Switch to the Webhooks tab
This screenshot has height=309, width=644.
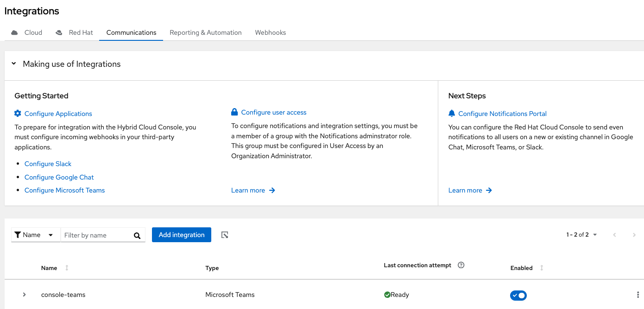(x=270, y=32)
